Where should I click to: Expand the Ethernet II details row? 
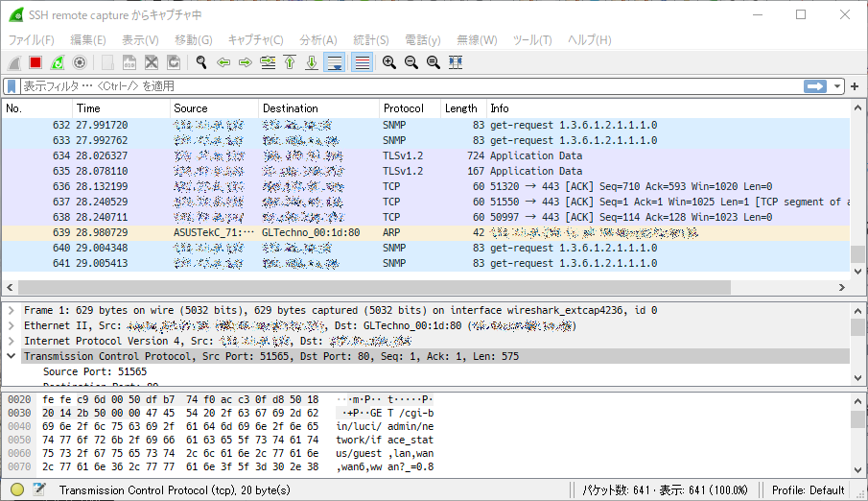tap(12, 326)
